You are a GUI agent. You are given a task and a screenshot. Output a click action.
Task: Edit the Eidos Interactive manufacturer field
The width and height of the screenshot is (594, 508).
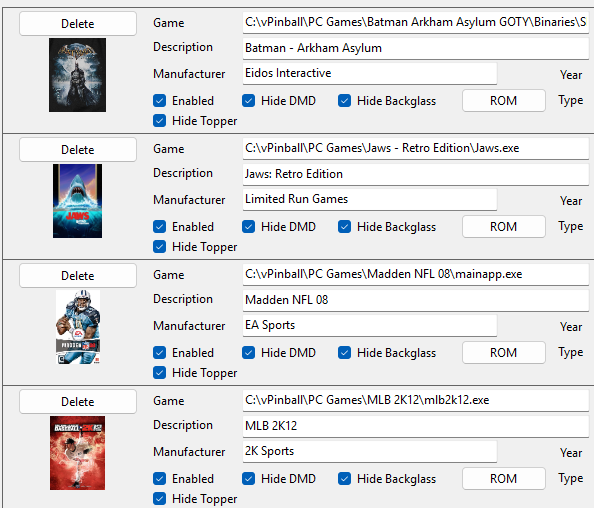coord(370,73)
